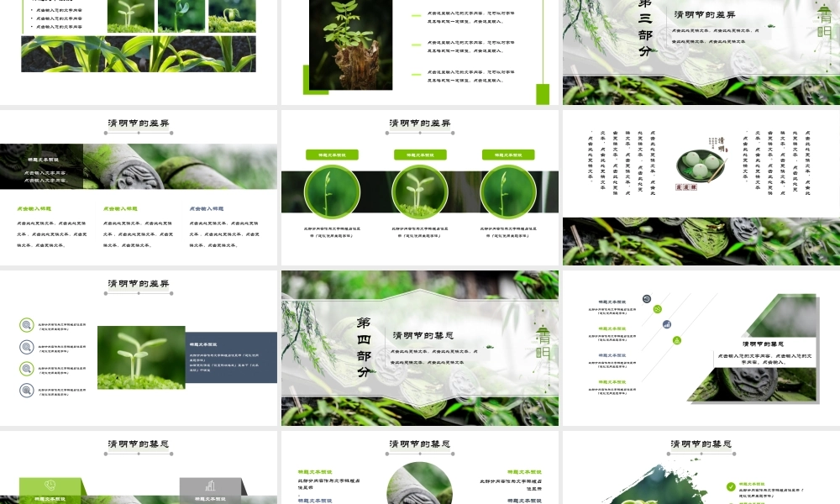Viewport: 840px width, 504px height.
Task: Click the third green magnifier circle icon
Action: [x=26, y=369]
